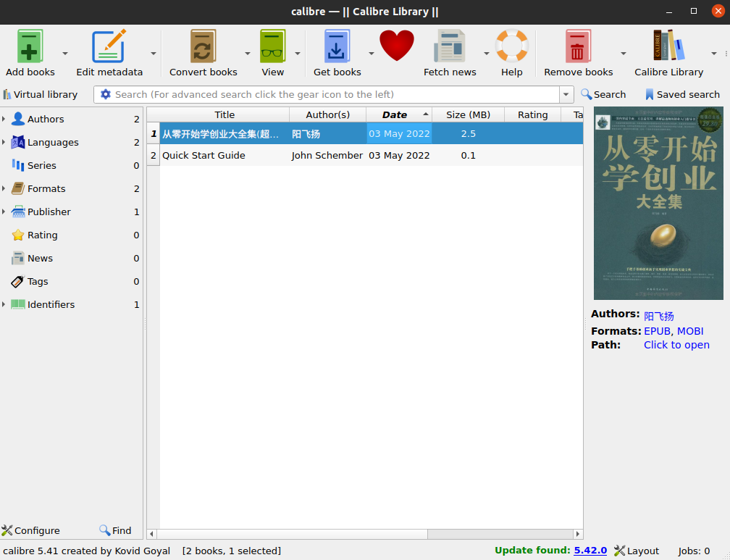Screen dimensions: 730x560
Task: Open Calibre Library dropdown arrow
Action: [x=714, y=54]
